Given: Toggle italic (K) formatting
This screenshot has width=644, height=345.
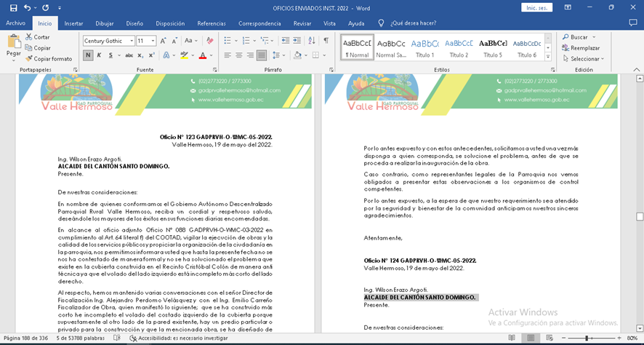Looking at the screenshot, I should click(100, 55).
